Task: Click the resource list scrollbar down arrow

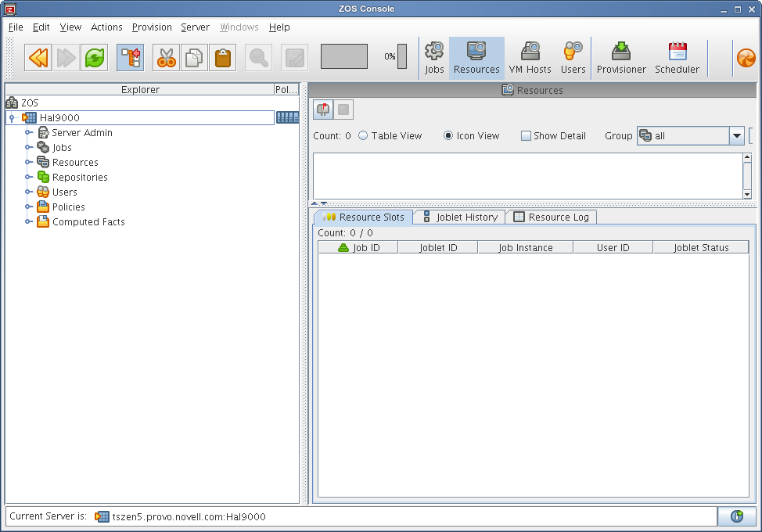Action: click(x=747, y=194)
